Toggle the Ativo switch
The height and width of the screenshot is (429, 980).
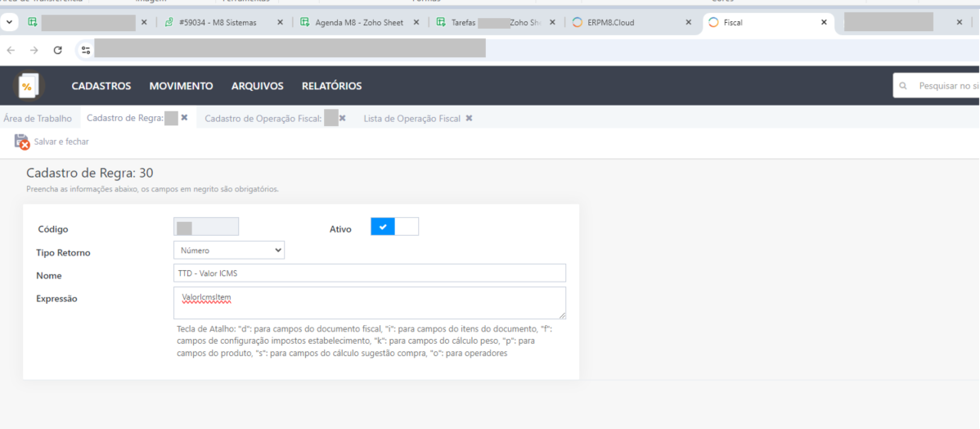(394, 227)
